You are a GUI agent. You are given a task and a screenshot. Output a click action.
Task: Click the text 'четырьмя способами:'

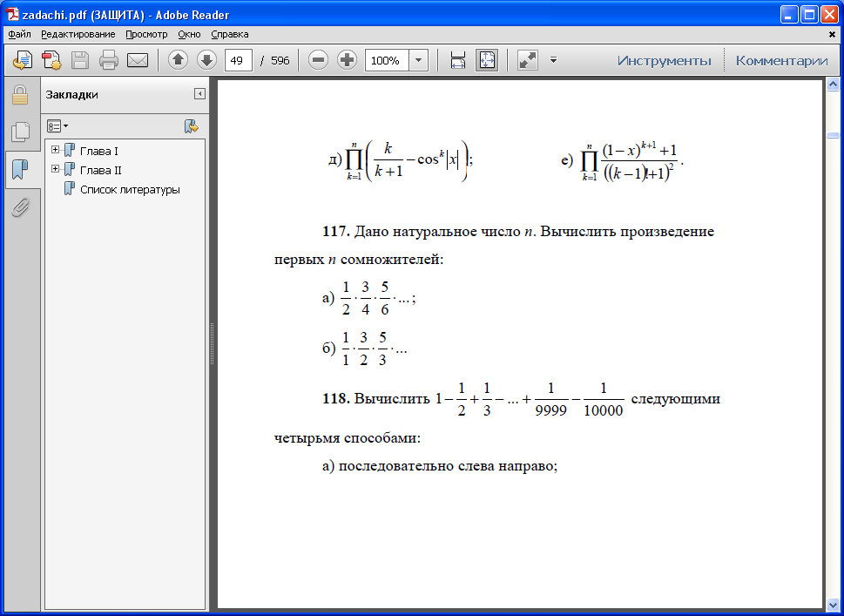[x=348, y=438]
